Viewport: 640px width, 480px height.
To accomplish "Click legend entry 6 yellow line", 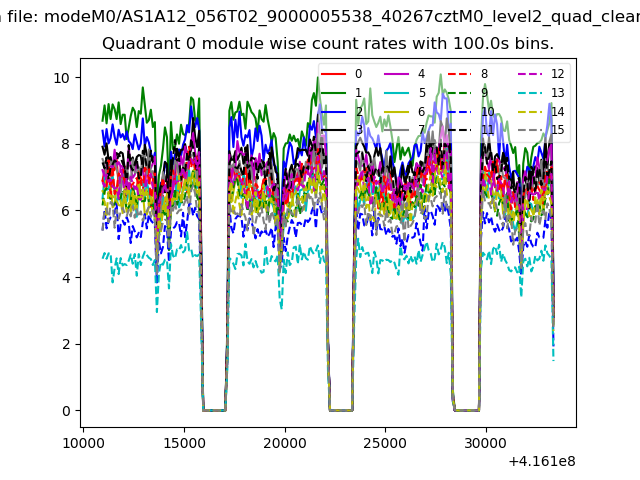I will click(405, 112).
